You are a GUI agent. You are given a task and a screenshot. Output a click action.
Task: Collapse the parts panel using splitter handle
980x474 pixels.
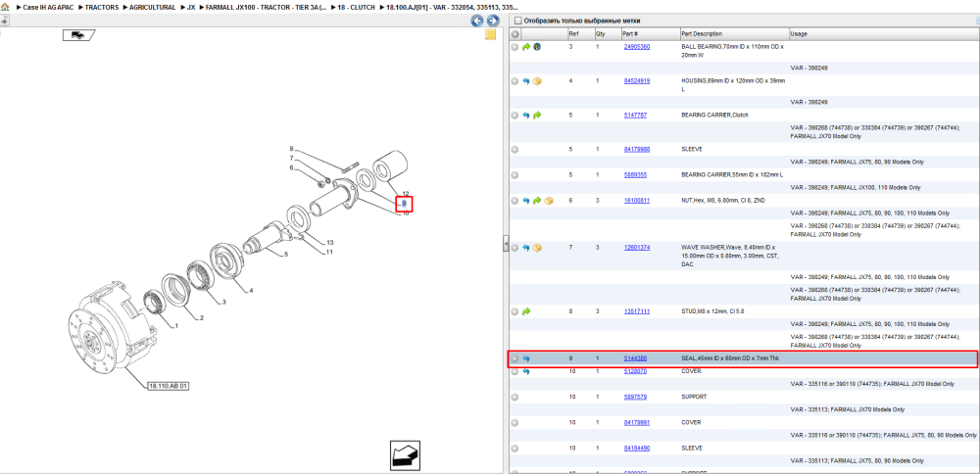506,244
